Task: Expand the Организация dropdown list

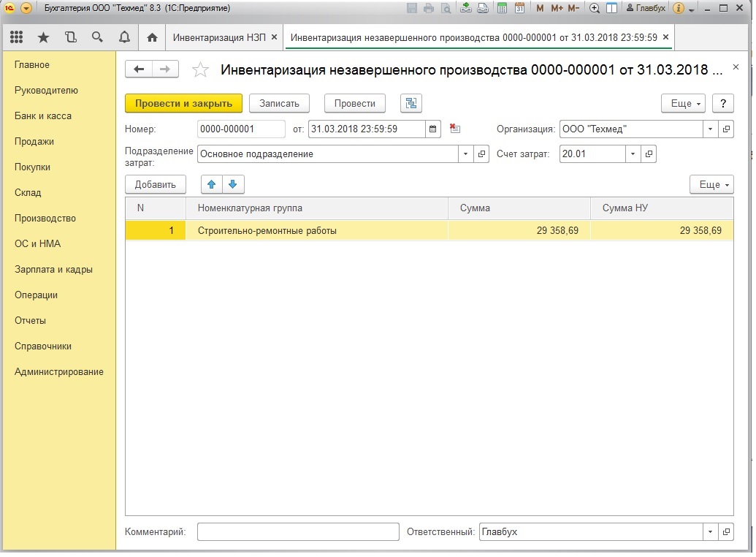Action: click(711, 129)
